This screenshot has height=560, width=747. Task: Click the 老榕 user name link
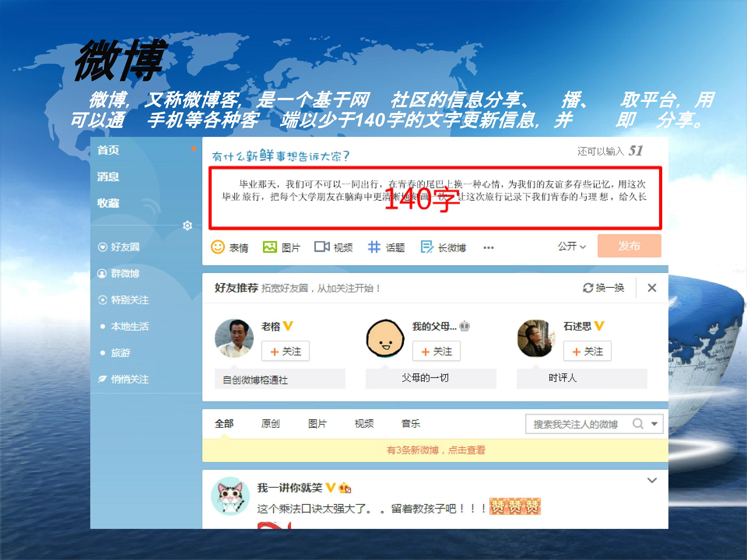tap(271, 326)
